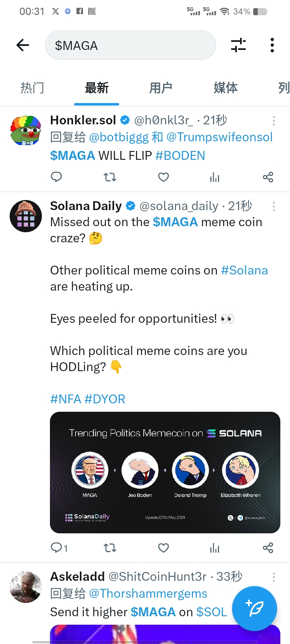Tap the compose new post button

(x=255, y=608)
